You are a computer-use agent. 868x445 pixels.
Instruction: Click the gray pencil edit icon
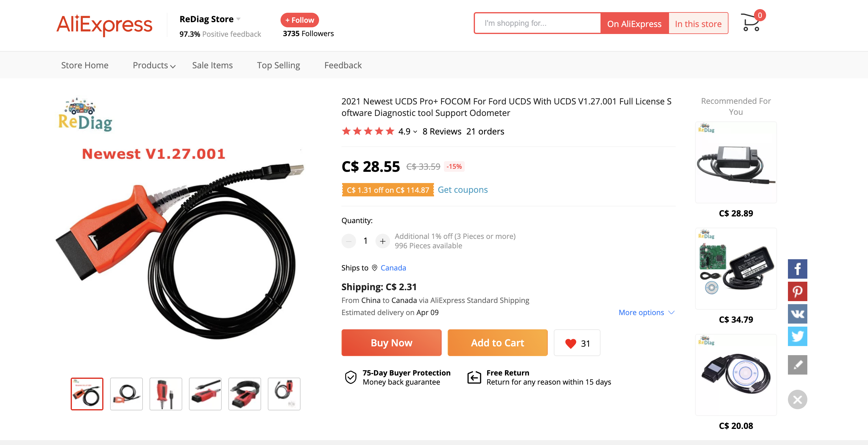pyautogui.click(x=797, y=365)
